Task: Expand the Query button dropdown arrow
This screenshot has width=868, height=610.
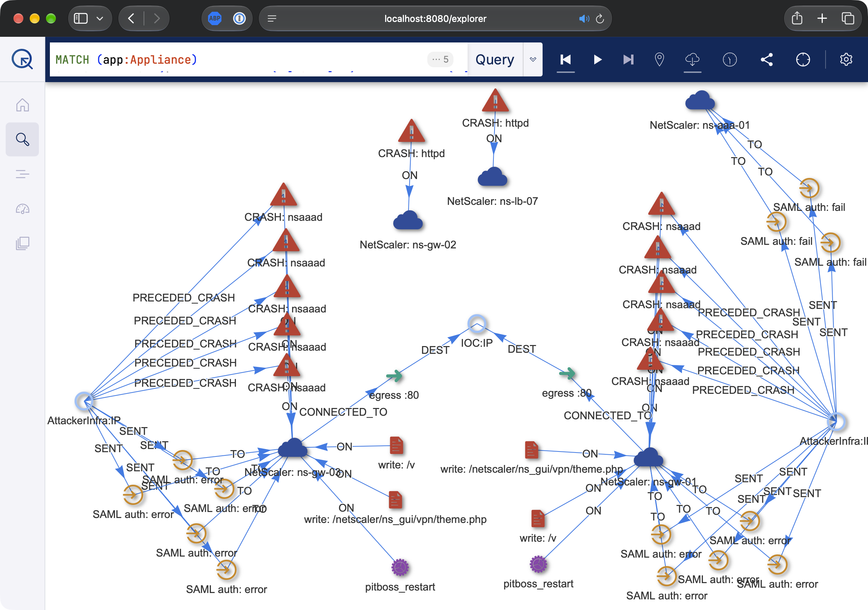Action: pyautogui.click(x=533, y=59)
